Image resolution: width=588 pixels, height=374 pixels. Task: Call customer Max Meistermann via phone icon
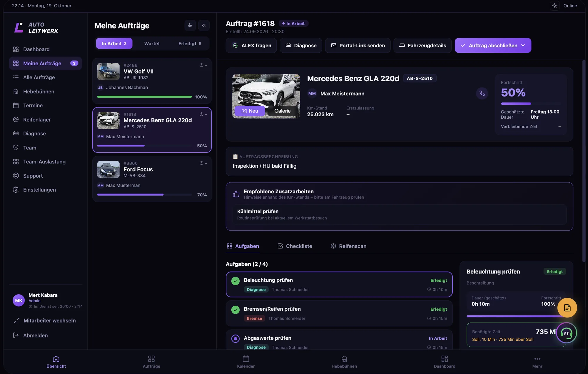[x=482, y=93]
